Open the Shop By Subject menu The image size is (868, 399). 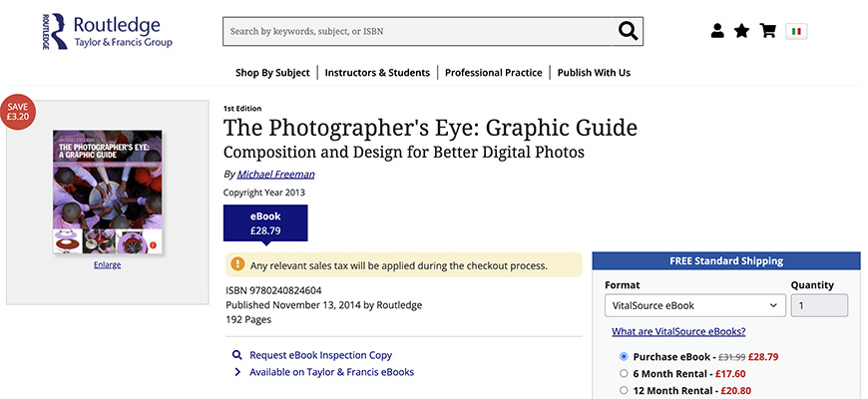tap(272, 73)
